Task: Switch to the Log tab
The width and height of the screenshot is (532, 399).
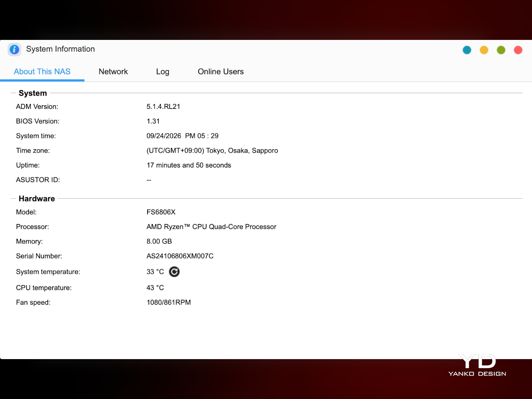Action: pos(163,71)
